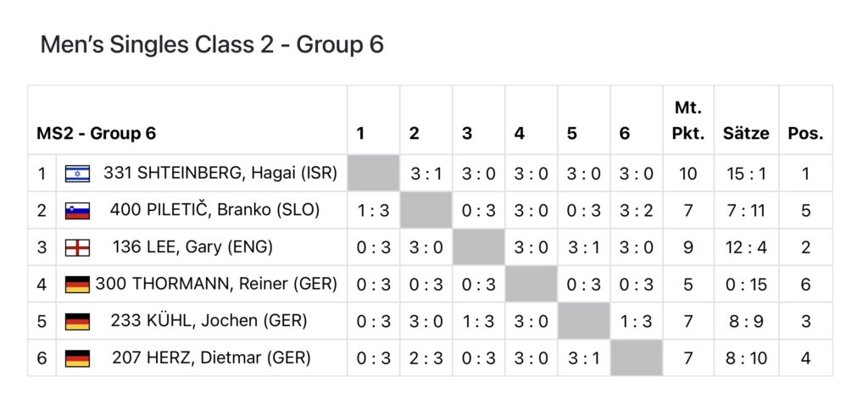Select player name PILETIČ, Branko (SLO)

coord(215,210)
